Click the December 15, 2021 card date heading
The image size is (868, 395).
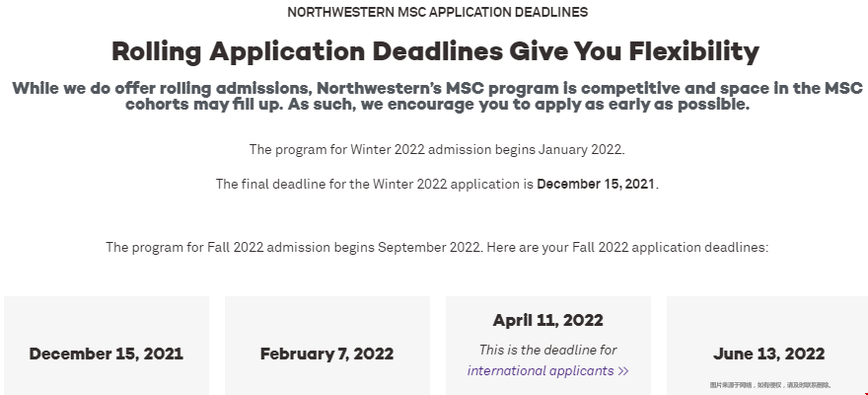coord(107,354)
